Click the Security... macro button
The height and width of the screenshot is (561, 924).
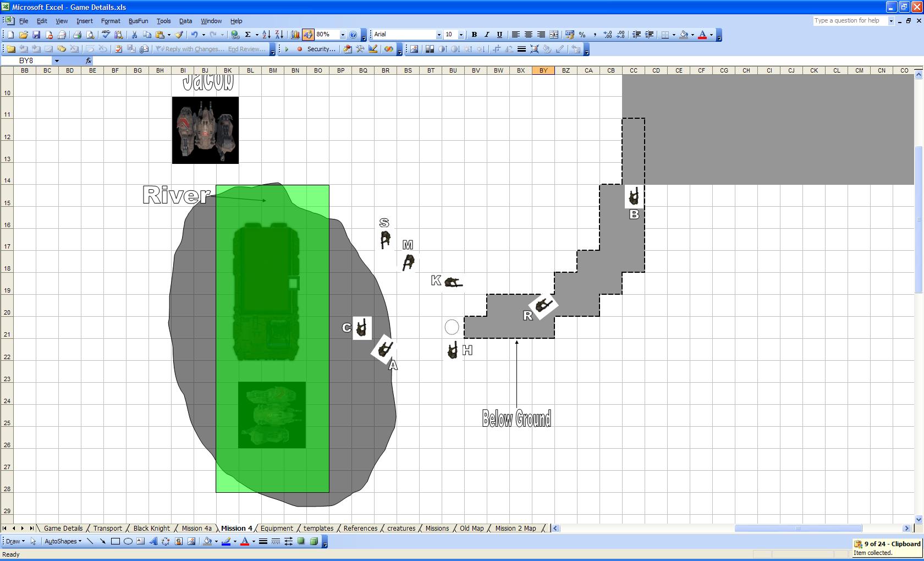(321, 49)
